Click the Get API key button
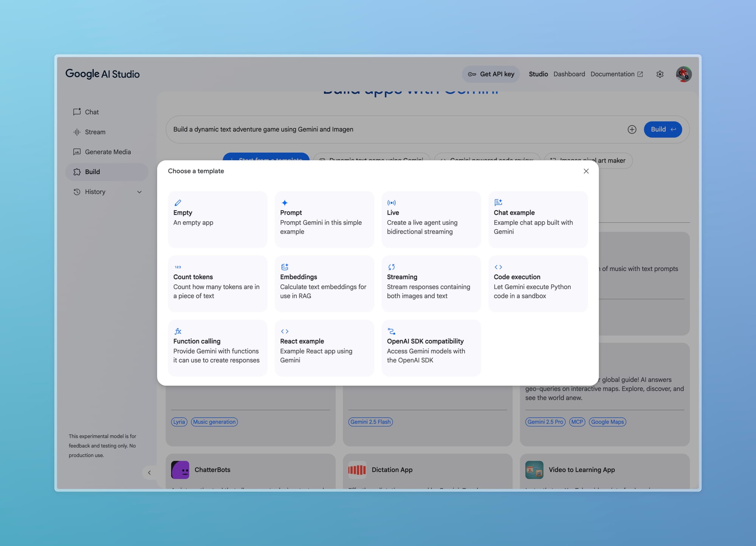756x546 pixels. (x=491, y=74)
